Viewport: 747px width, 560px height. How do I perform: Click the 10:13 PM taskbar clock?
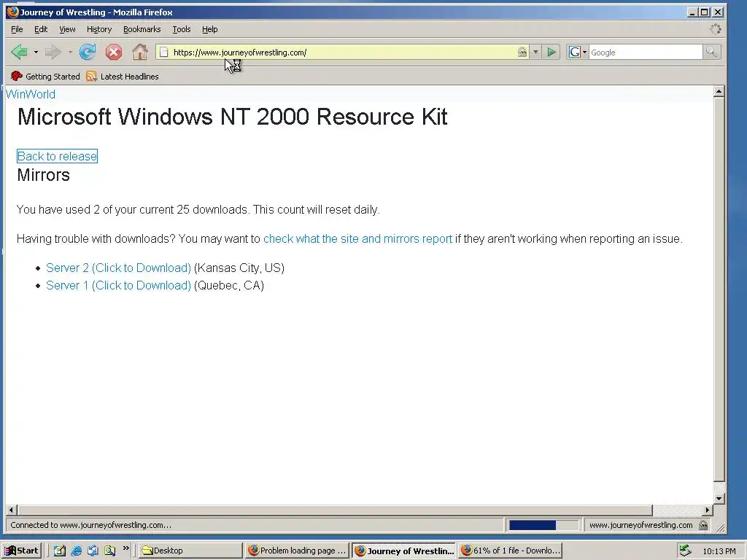719,551
